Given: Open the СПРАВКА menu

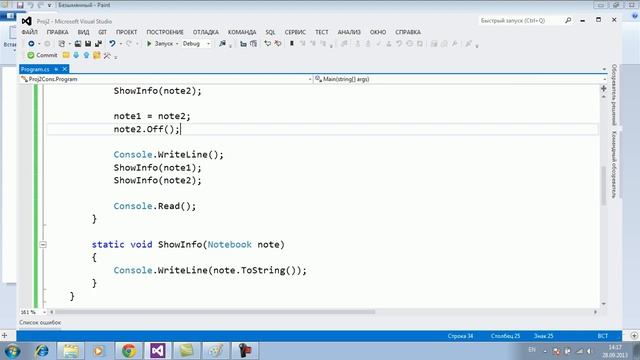Looking at the screenshot, I should click(408, 32).
